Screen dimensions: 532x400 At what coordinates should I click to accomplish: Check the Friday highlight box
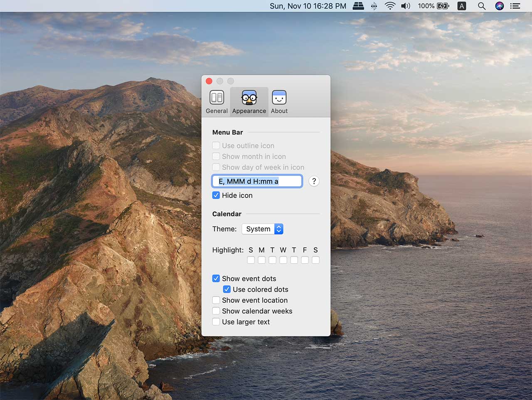point(305,260)
